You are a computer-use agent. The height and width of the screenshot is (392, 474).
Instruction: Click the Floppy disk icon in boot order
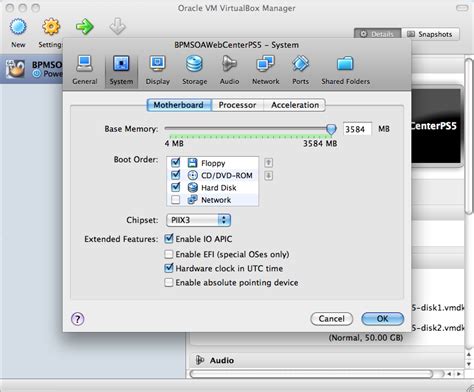(x=192, y=163)
